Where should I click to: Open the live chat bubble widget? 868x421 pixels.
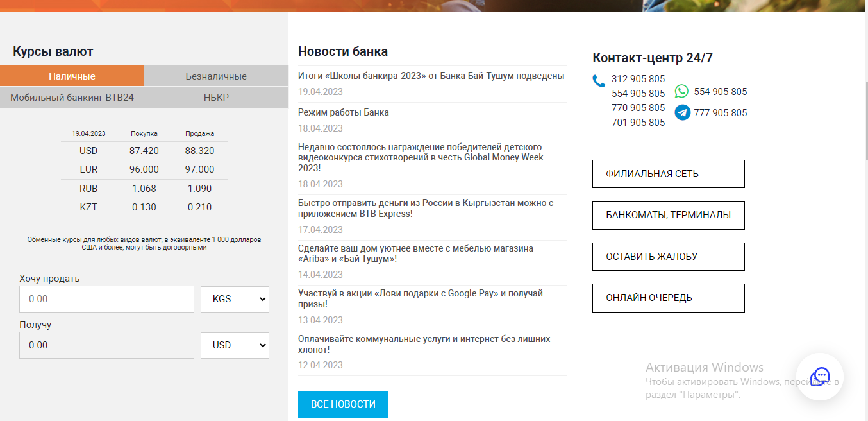point(819,377)
